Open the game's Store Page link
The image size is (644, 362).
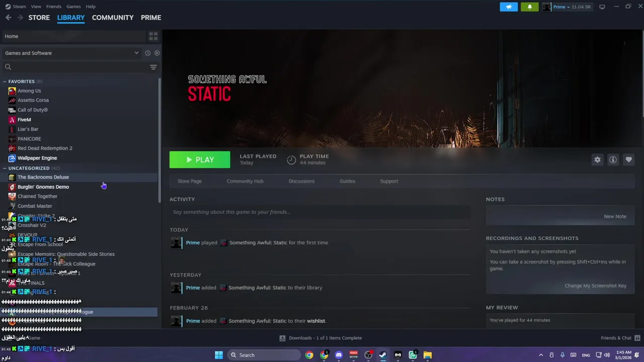(190, 181)
